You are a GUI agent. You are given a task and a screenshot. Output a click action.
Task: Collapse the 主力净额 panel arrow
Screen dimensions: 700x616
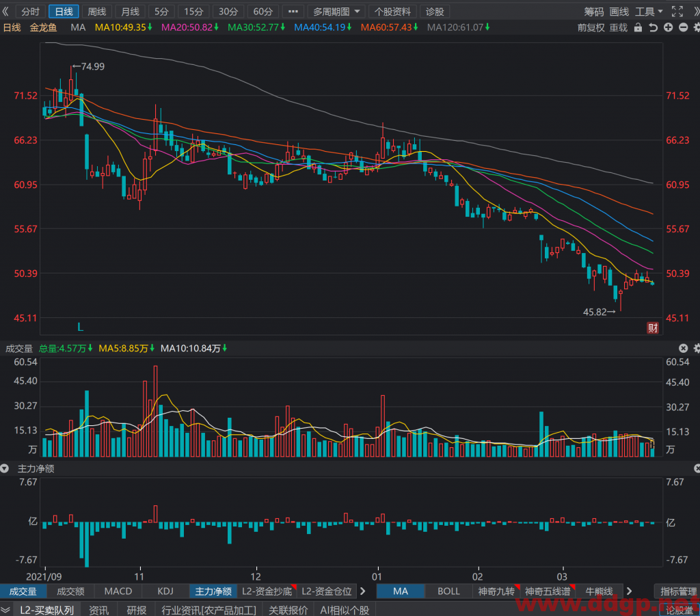click(x=5, y=469)
